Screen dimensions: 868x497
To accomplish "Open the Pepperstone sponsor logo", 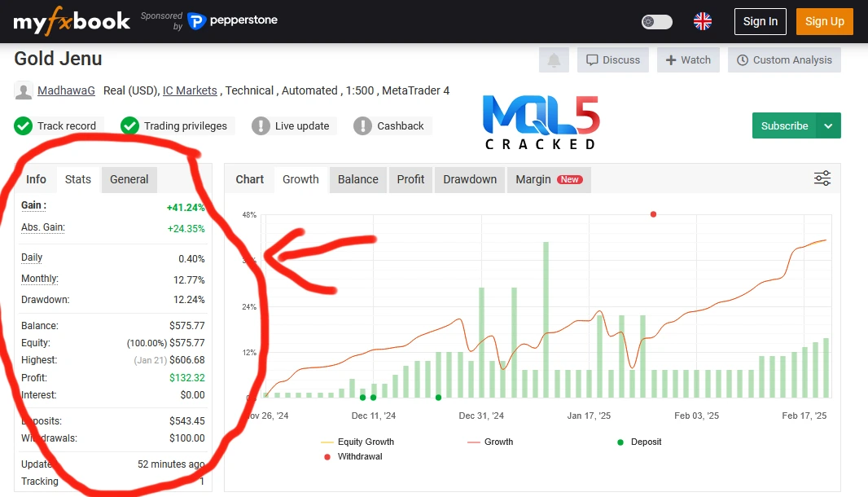I will click(233, 20).
